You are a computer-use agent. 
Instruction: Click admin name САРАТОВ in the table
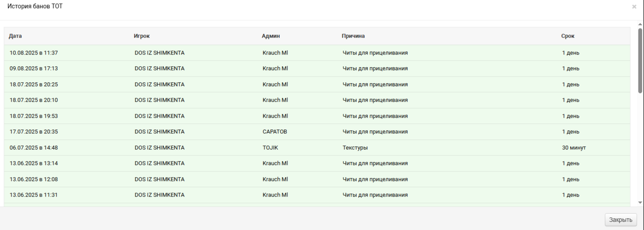click(x=275, y=132)
